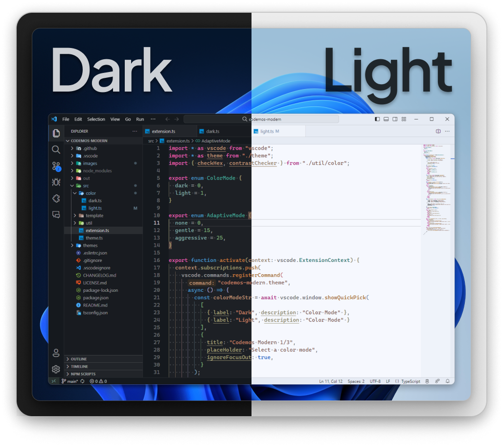The width and height of the screenshot is (503, 448).
Task: Open the Accounts menu icon
Action: click(x=56, y=353)
